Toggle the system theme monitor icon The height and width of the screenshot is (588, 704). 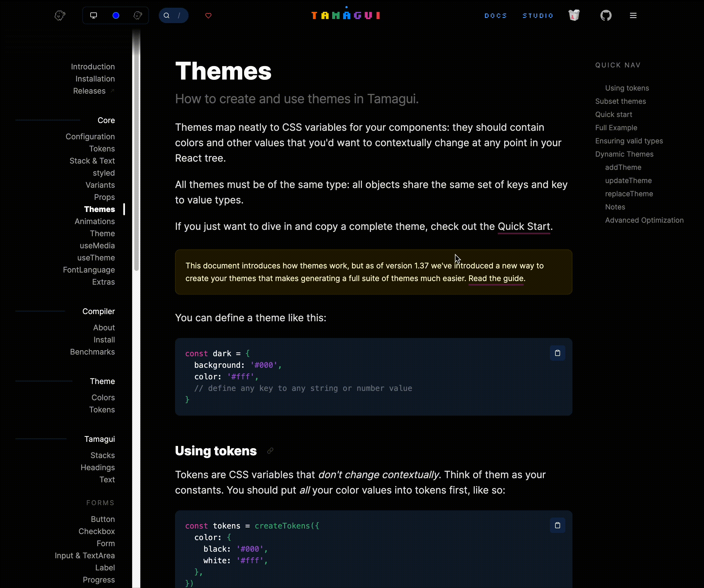(x=94, y=15)
